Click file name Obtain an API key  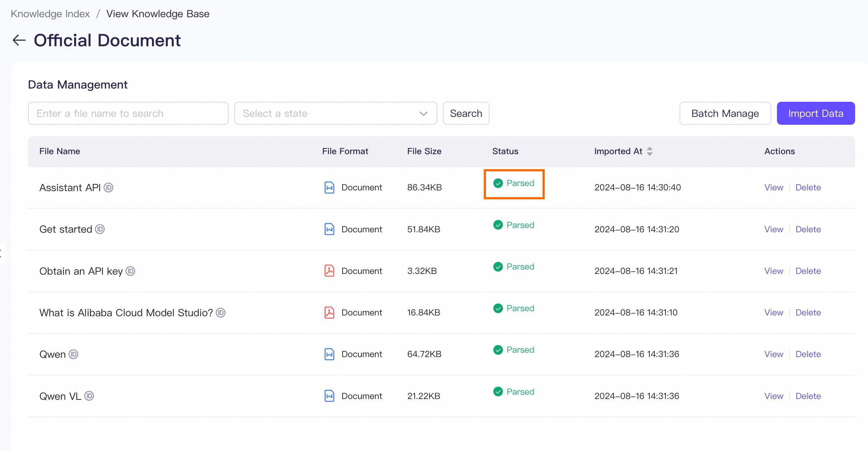(81, 271)
